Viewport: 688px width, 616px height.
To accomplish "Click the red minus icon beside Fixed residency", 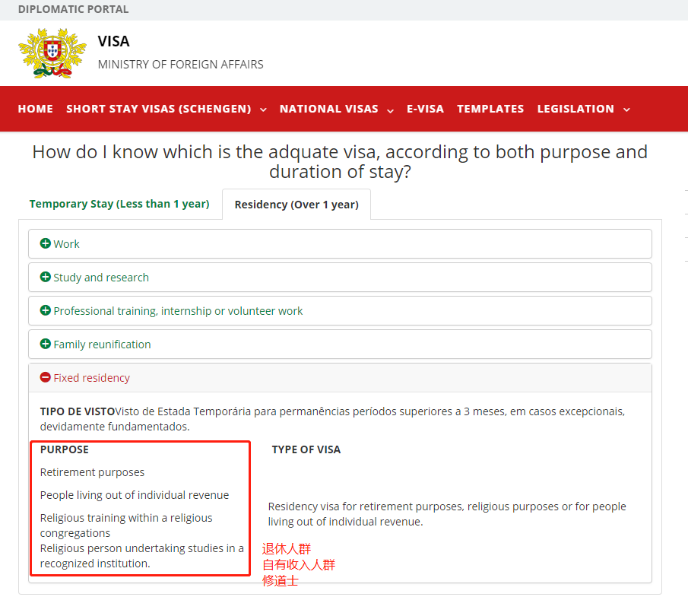I will pyautogui.click(x=45, y=377).
